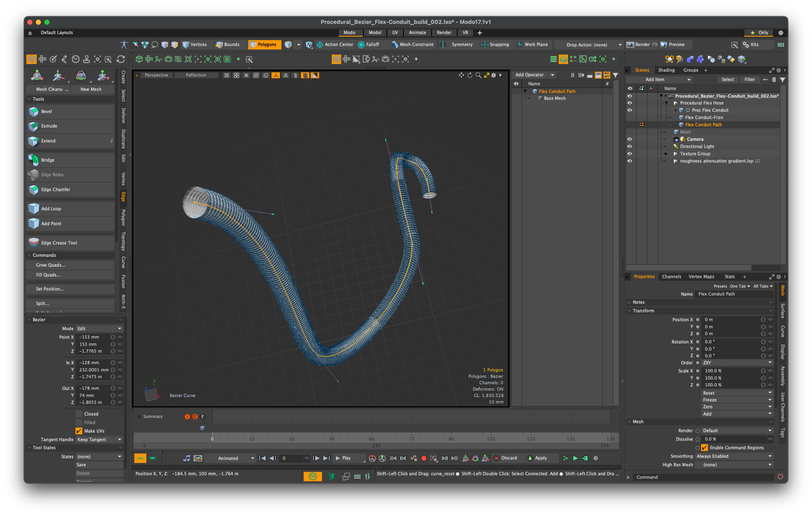This screenshot has height=515, width=812.
Task: Toggle Symmetry in the toolbar
Action: 458,45
